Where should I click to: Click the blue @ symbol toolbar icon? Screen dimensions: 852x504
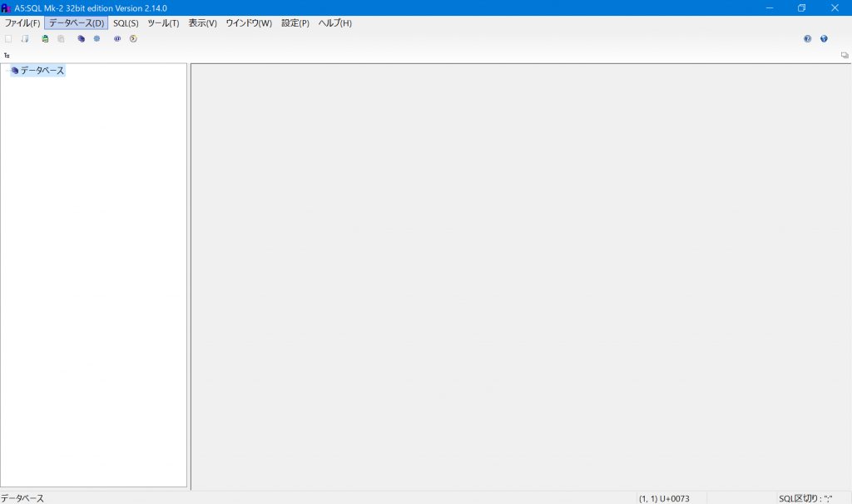[117, 38]
